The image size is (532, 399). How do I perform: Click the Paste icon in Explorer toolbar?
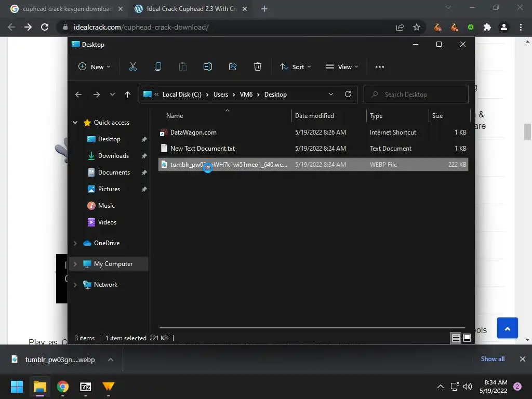coord(182,67)
